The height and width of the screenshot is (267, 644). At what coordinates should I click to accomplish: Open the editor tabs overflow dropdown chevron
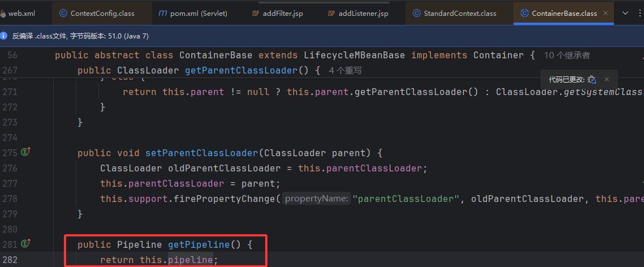point(625,13)
